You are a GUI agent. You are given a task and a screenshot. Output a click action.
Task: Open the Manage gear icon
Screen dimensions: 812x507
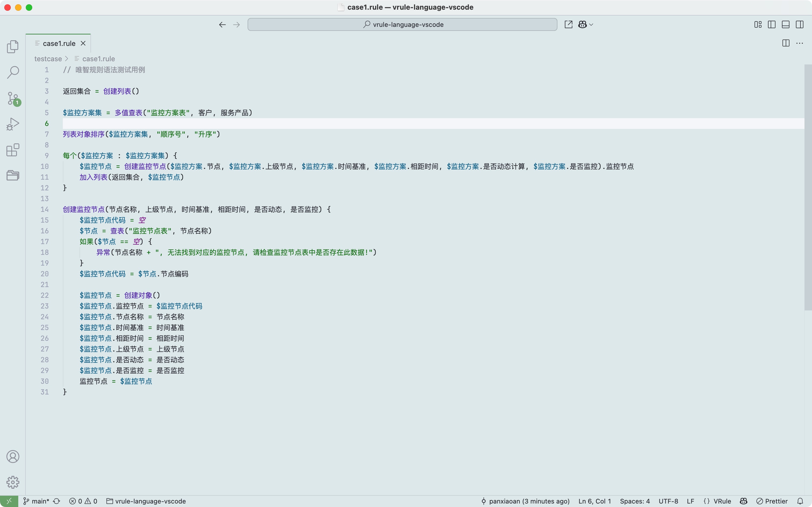(13, 482)
